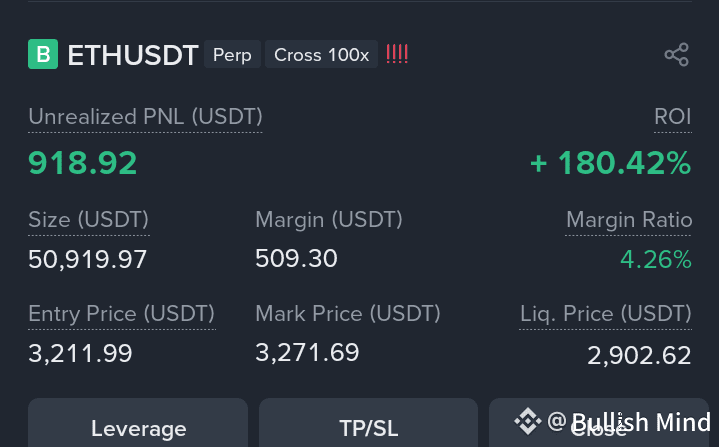The width and height of the screenshot is (719, 447).
Task: Tap the Liq. Price (USDT) label
Action: [x=605, y=314]
